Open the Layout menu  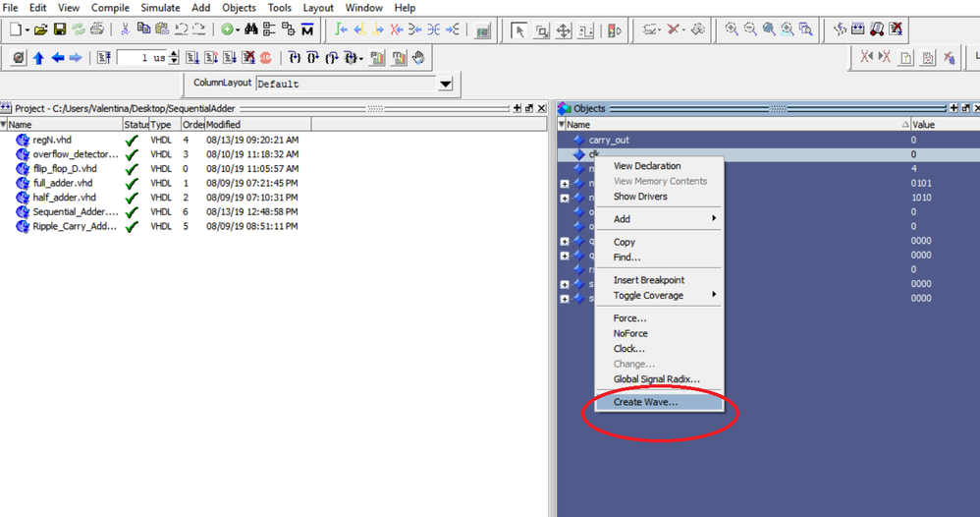click(x=318, y=8)
